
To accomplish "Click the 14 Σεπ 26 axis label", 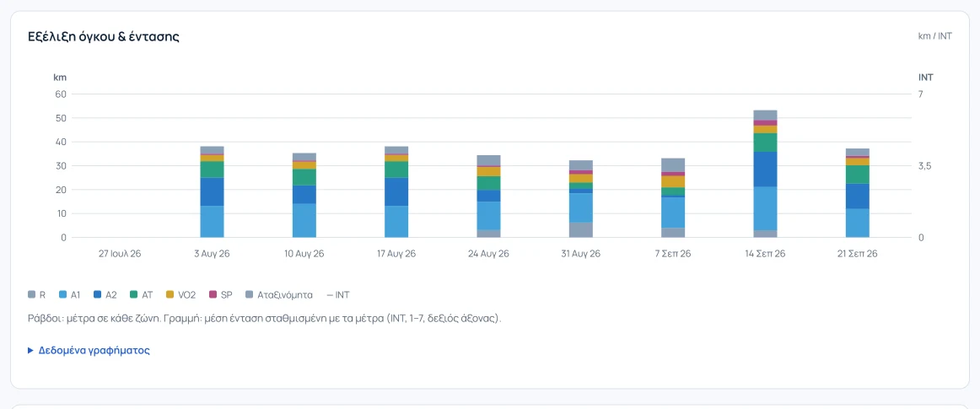I will point(766,254).
